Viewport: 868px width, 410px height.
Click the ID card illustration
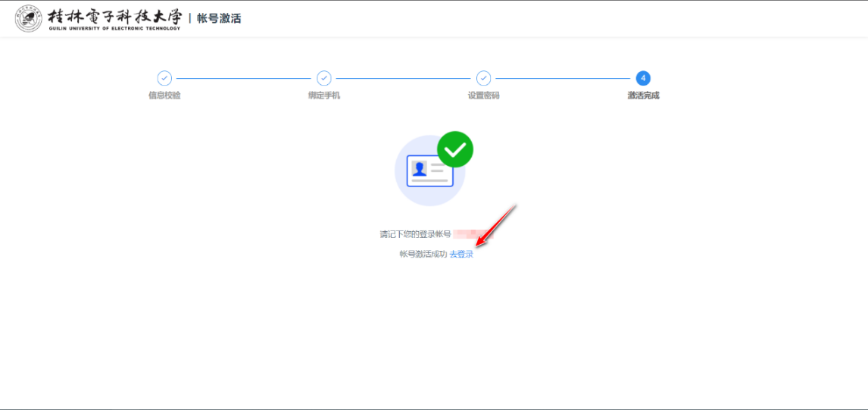click(429, 171)
